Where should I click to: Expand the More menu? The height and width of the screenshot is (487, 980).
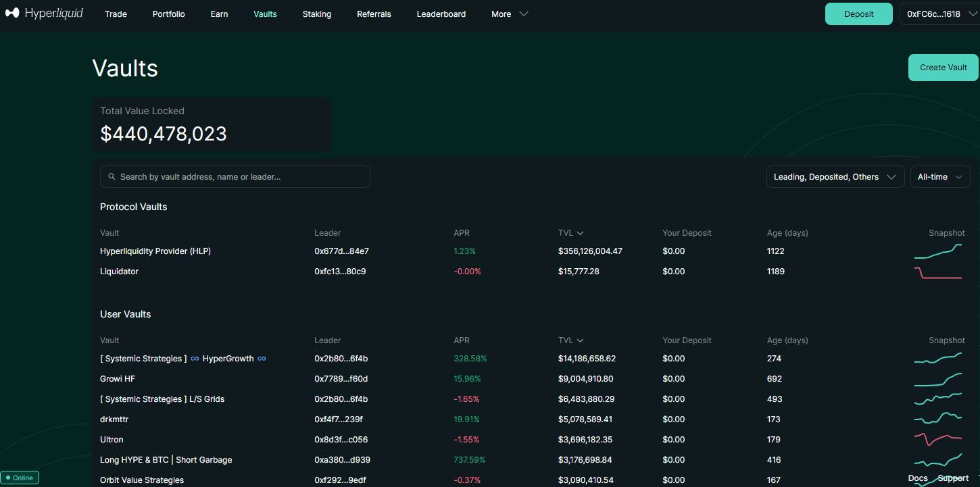point(510,14)
